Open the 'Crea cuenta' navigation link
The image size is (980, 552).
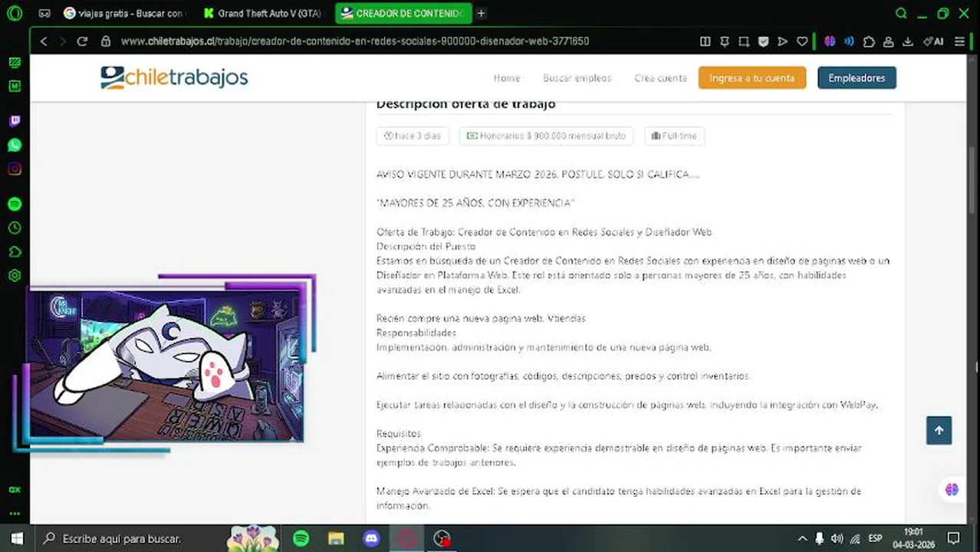[660, 78]
